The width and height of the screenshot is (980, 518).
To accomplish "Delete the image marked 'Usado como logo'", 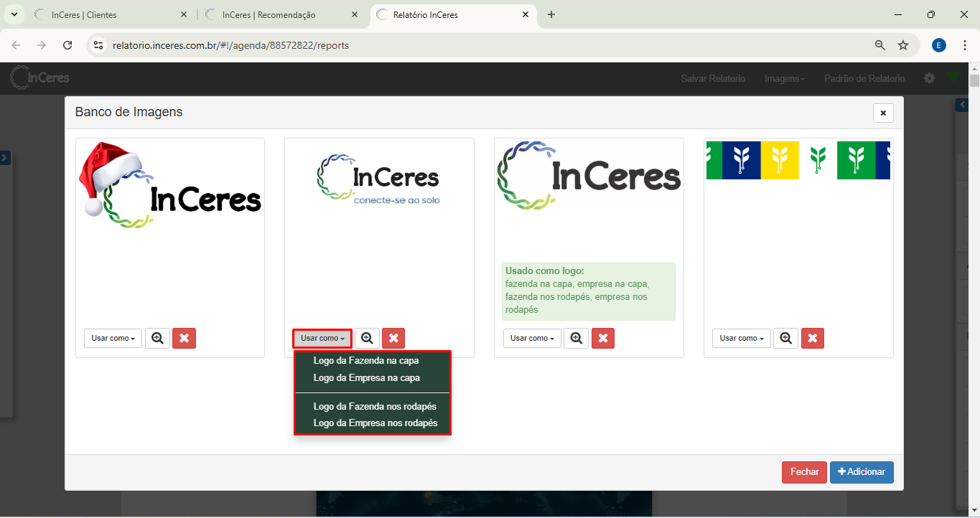I will [x=603, y=338].
